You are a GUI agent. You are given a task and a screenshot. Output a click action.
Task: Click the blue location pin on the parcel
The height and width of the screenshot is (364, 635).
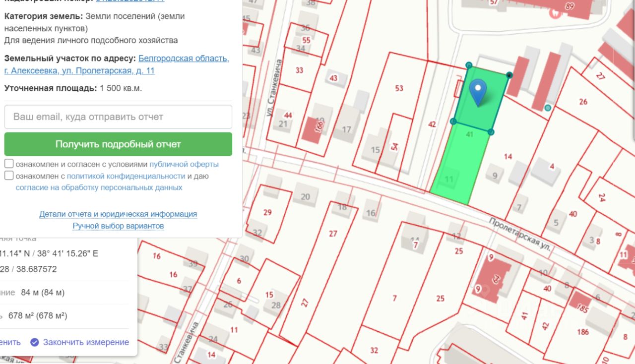tap(478, 92)
